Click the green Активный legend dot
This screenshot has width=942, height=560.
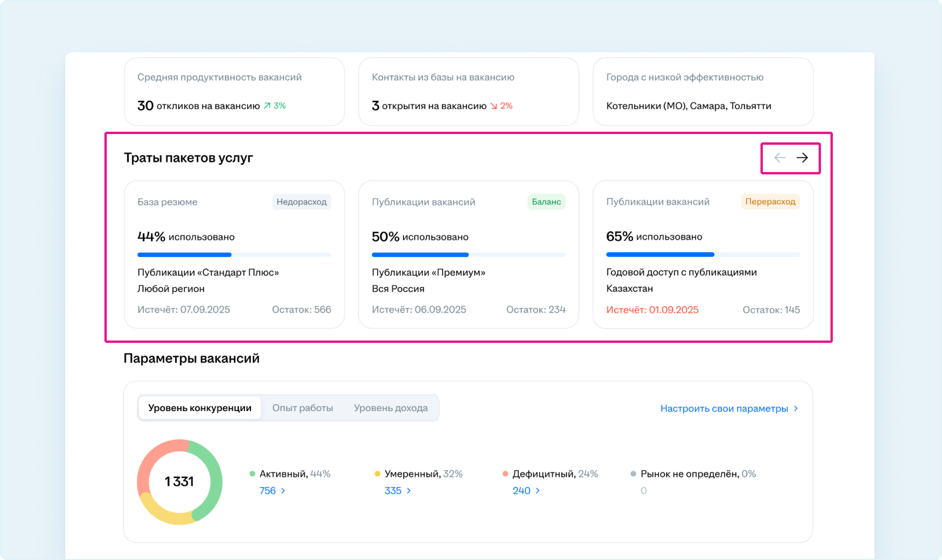[252, 474]
